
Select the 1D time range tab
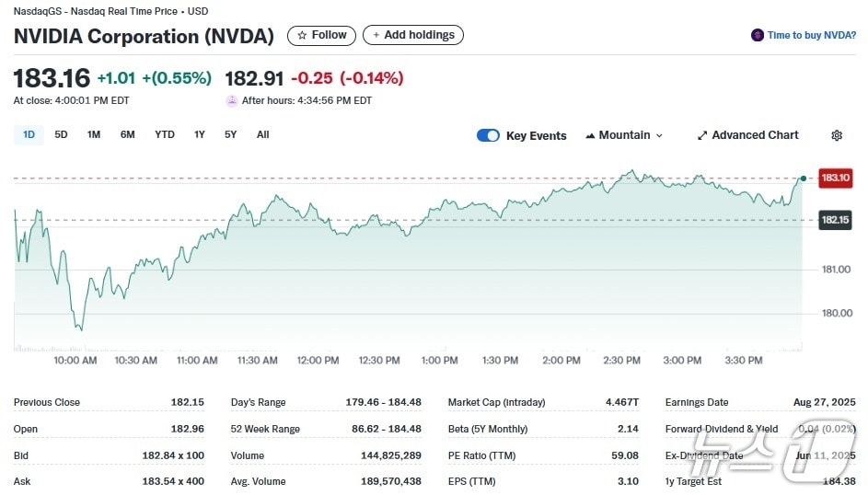29,134
